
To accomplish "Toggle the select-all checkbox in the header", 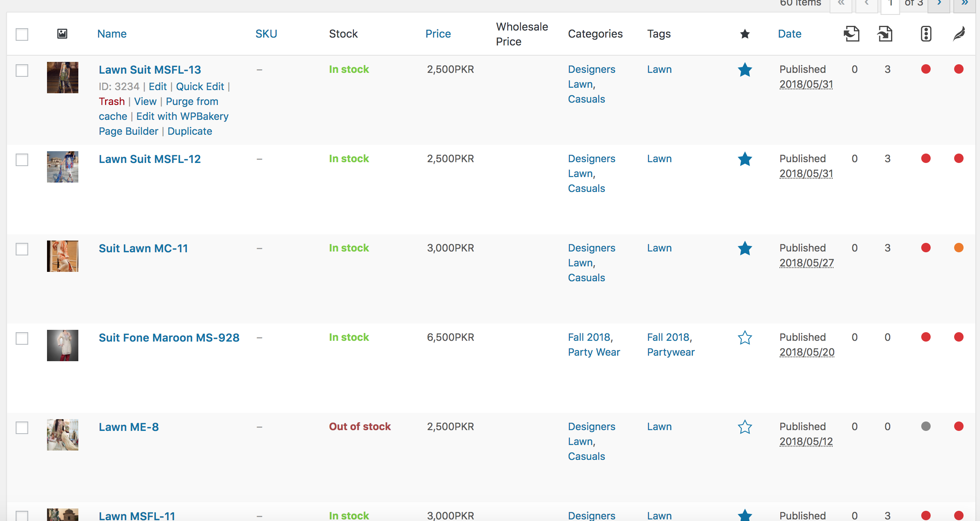I will [22, 34].
